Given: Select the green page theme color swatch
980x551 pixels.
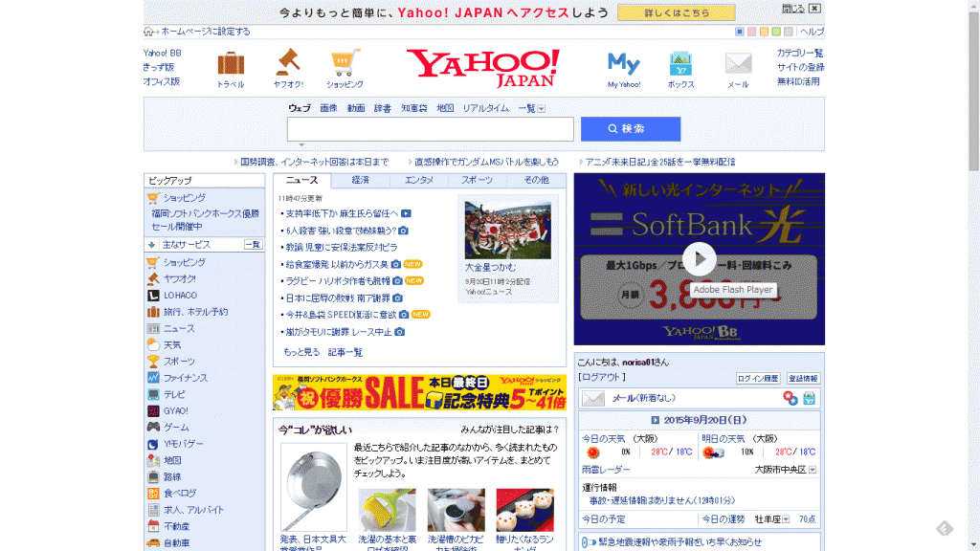Looking at the screenshot, I should click(776, 32).
